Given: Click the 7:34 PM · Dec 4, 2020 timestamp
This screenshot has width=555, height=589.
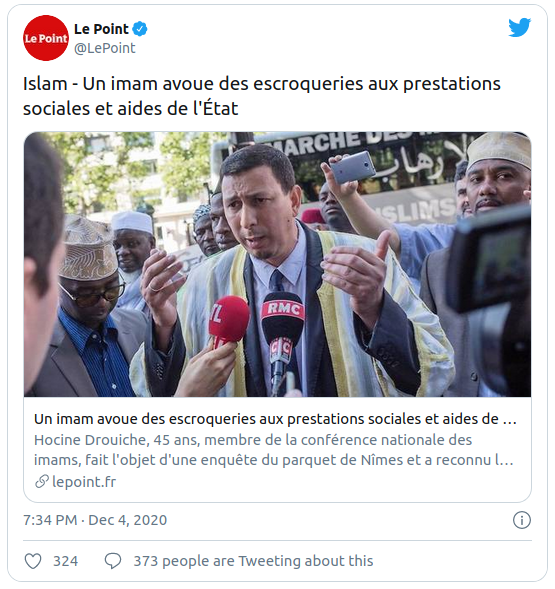Looking at the screenshot, I should tap(95, 520).
